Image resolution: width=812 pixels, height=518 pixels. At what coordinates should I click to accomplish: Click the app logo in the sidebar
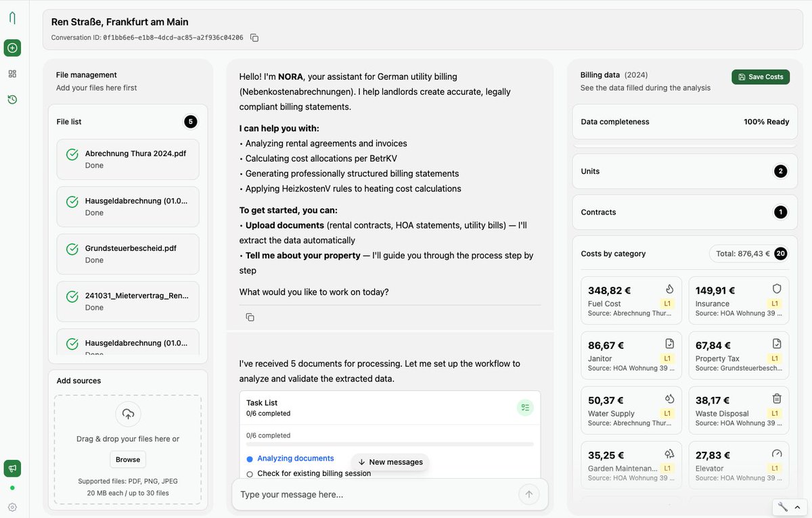click(x=12, y=18)
